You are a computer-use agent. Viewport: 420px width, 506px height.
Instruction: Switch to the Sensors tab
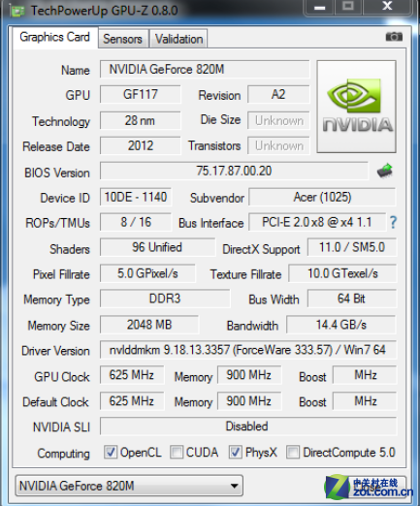pyautogui.click(x=122, y=39)
